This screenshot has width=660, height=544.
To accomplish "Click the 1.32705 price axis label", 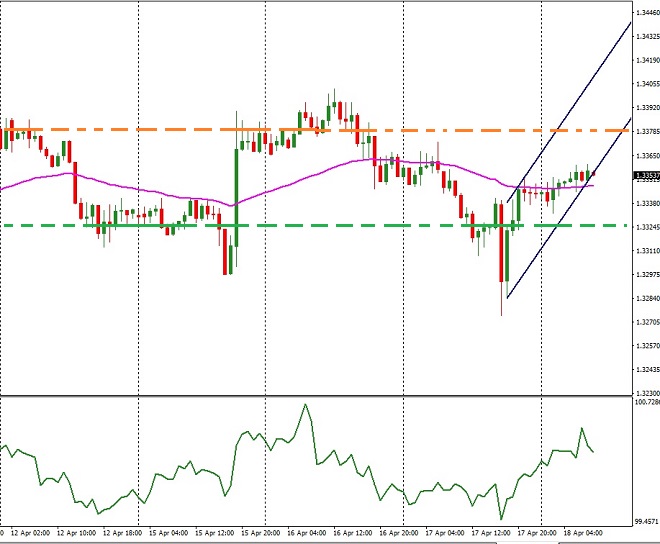I will pos(648,322).
